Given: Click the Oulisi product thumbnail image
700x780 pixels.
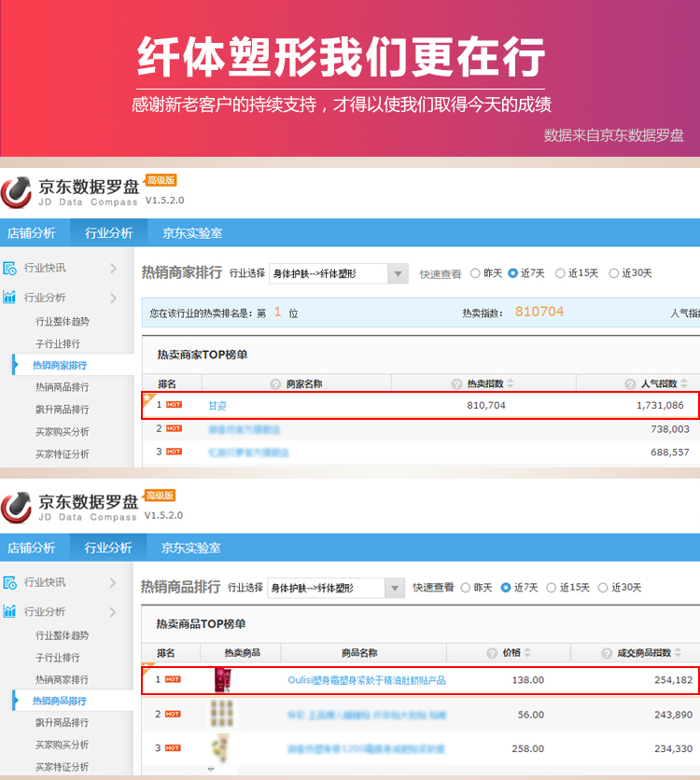Looking at the screenshot, I should (x=222, y=680).
